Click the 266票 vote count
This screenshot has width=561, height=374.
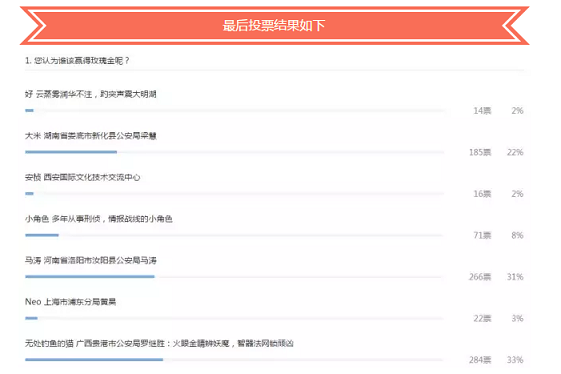tap(480, 277)
